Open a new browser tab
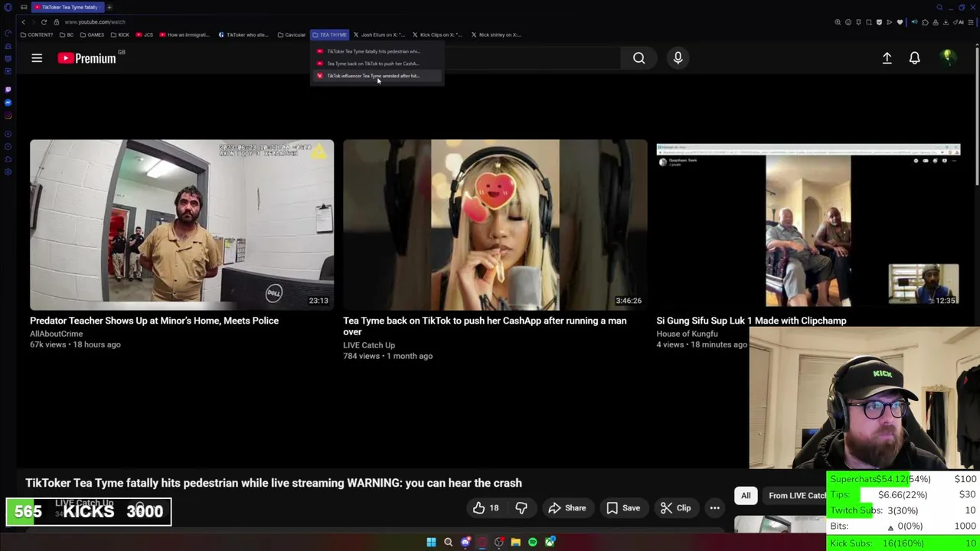Viewport: 980px width, 551px height. (x=109, y=7)
